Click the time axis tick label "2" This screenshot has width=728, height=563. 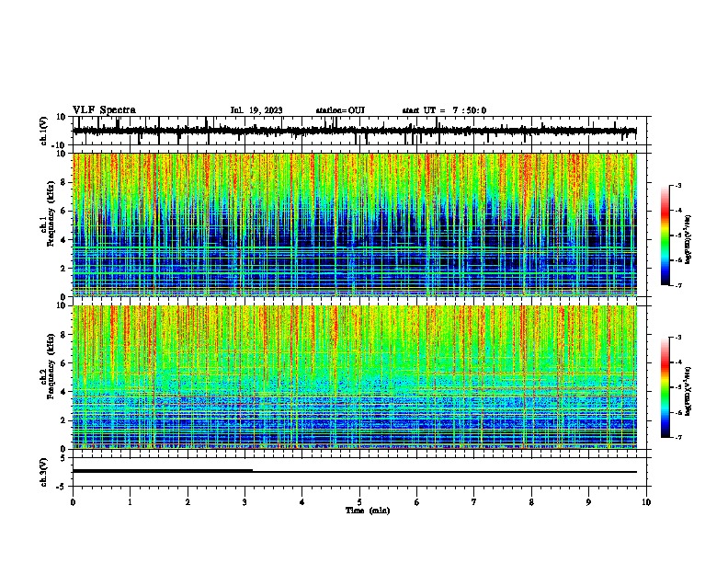pyautogui.click(x=188, y=502)
